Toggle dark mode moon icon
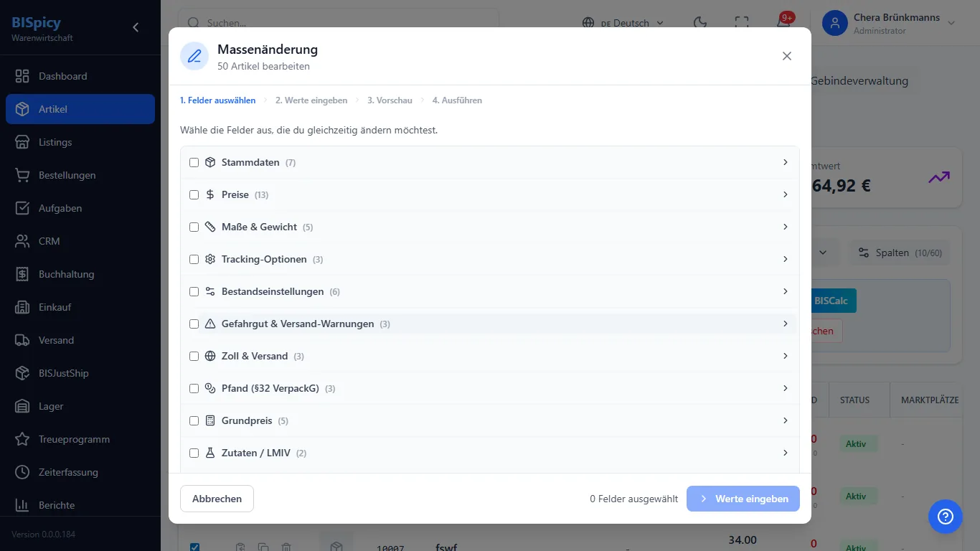Image resolution: width=980 pixels, height=551 pixels. pyautogui.click(x=700, y=23)
